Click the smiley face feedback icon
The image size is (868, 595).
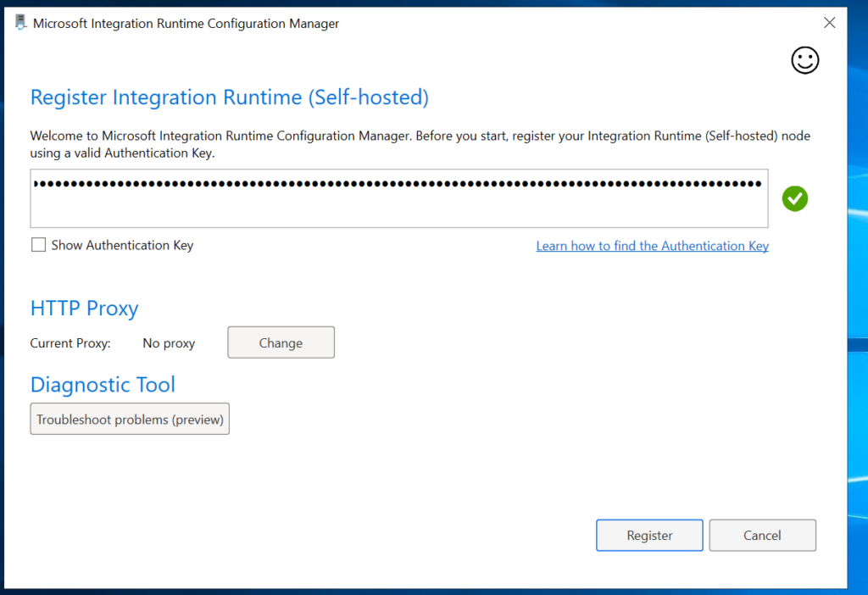point(804,60)
